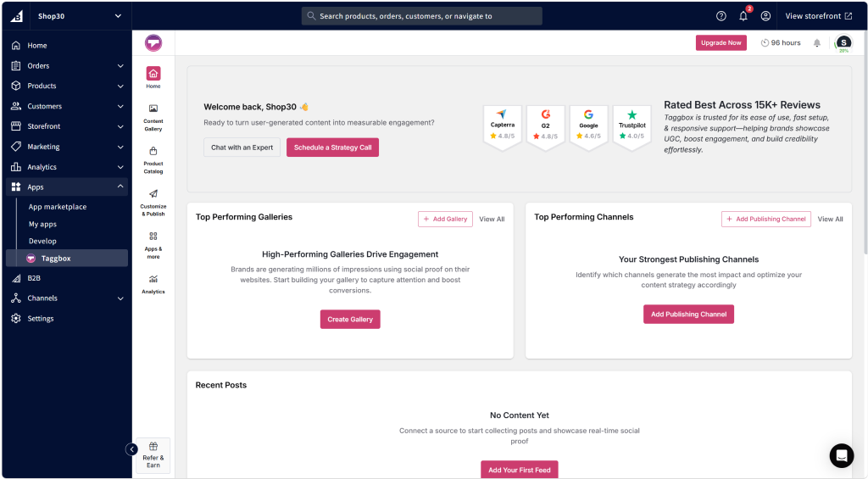Viewport: 868px width, 479px height.
Task: Open the account profile icon in top bar
Action: tap(765, 16)
